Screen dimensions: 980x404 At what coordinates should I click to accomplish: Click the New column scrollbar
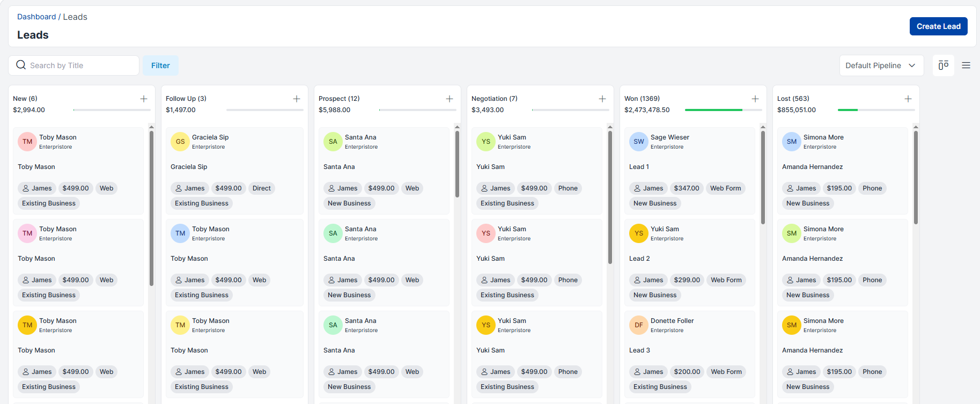151,209
